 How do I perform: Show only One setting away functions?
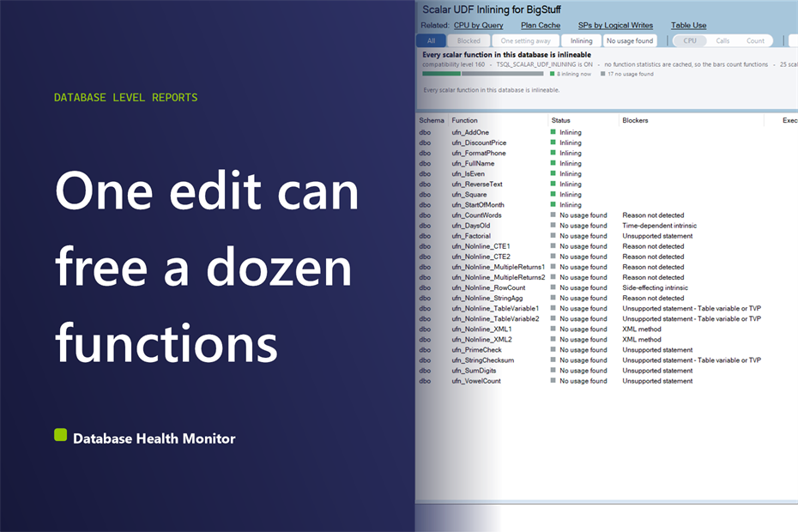click(x=526, y=40)
